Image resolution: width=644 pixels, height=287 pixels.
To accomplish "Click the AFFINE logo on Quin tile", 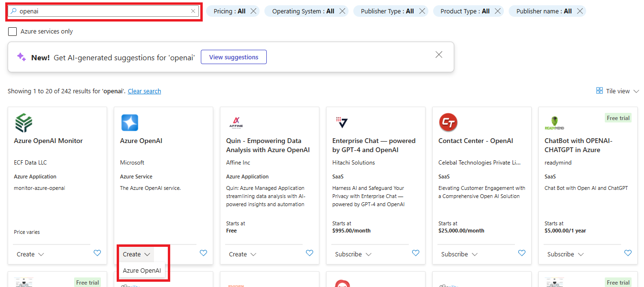I will (x=236, y=122).
